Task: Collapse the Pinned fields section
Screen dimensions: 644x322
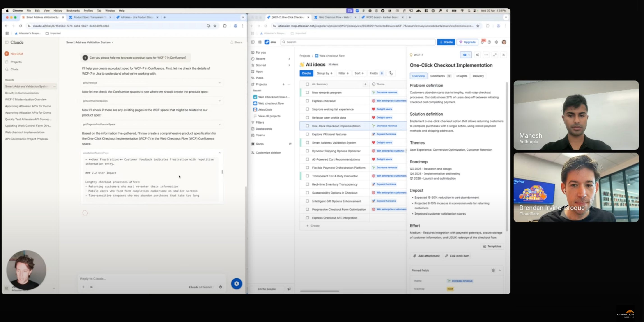Action: [500, 271]
